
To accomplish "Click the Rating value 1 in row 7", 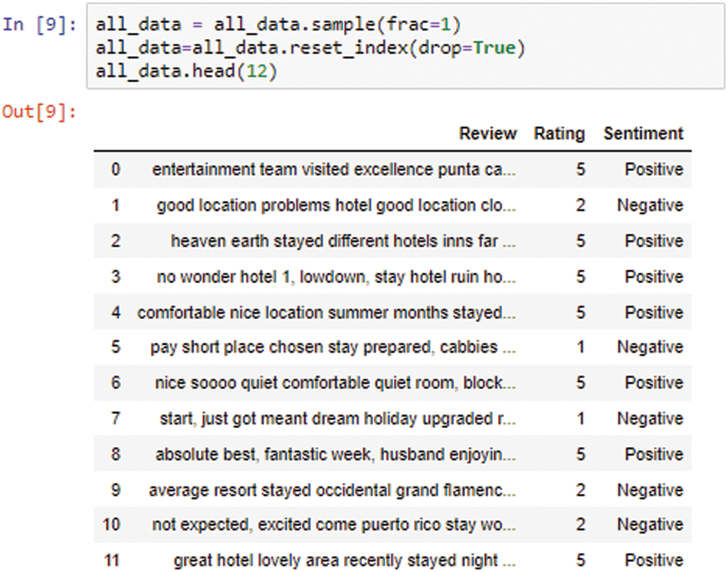I will pos(580,419).
